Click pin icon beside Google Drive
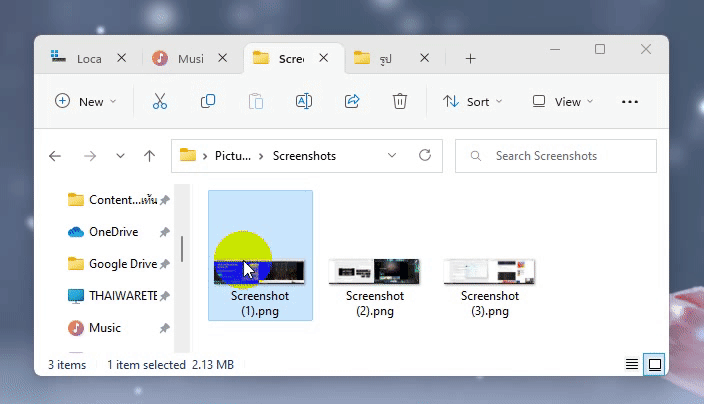 (x=165, y=264)
